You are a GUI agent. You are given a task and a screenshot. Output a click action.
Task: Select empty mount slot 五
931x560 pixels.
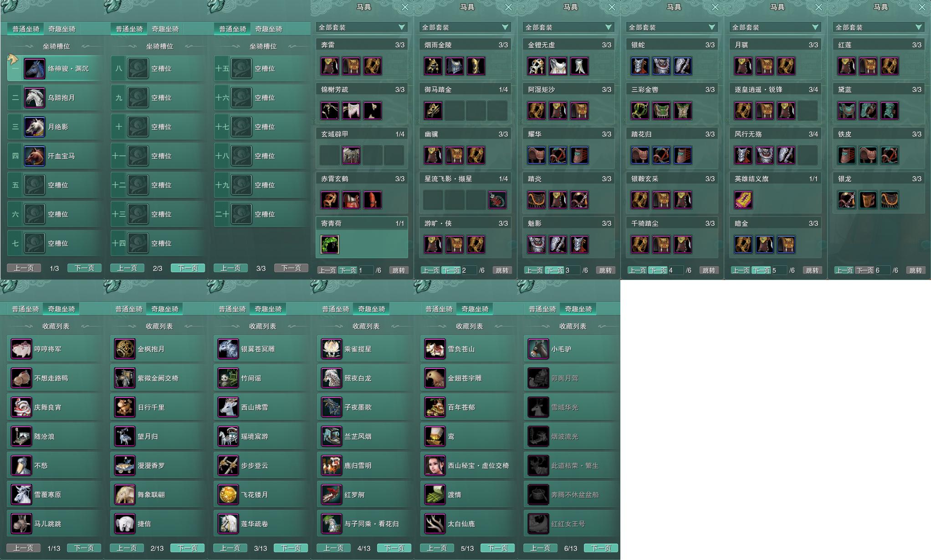point(55,185)
